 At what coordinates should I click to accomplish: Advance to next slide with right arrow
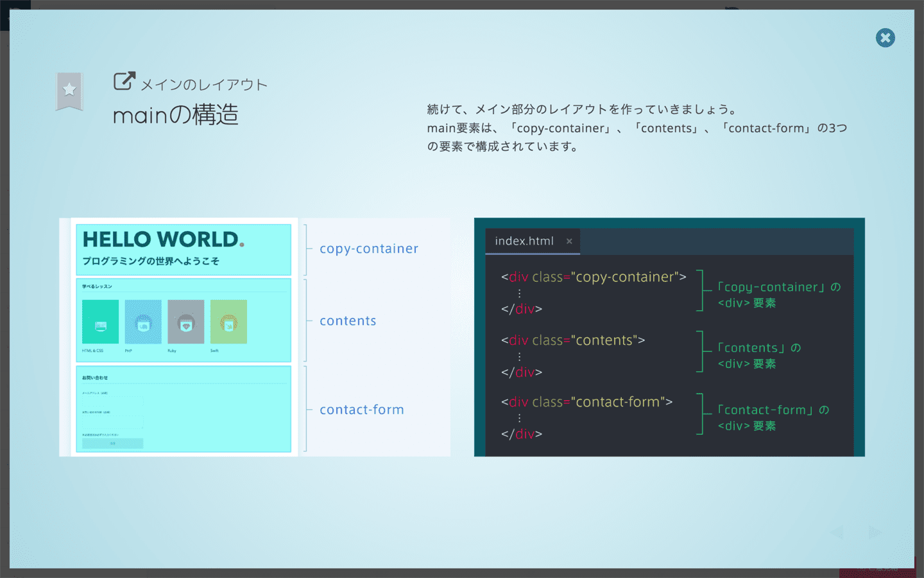pos(875,532)
